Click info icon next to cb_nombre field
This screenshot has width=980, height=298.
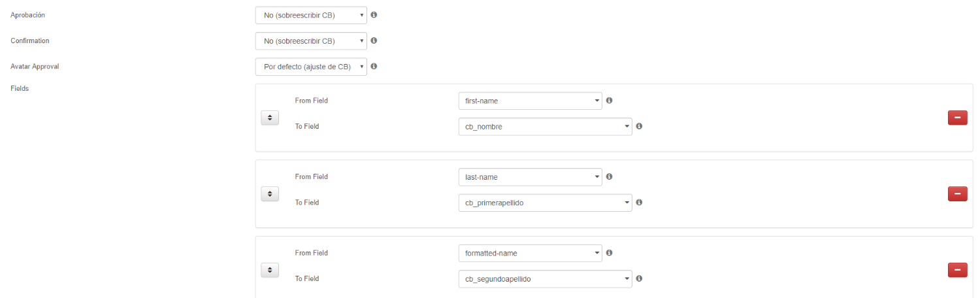point(639,126)
